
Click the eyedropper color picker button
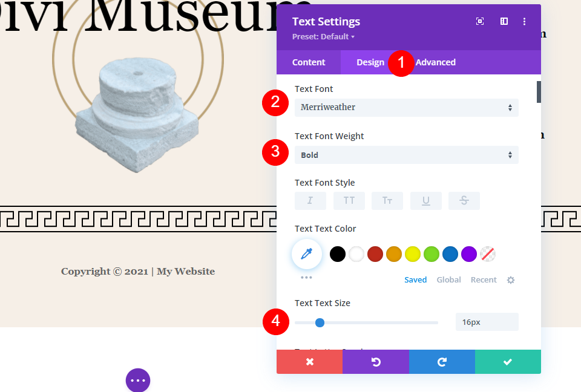pos(307,254)
